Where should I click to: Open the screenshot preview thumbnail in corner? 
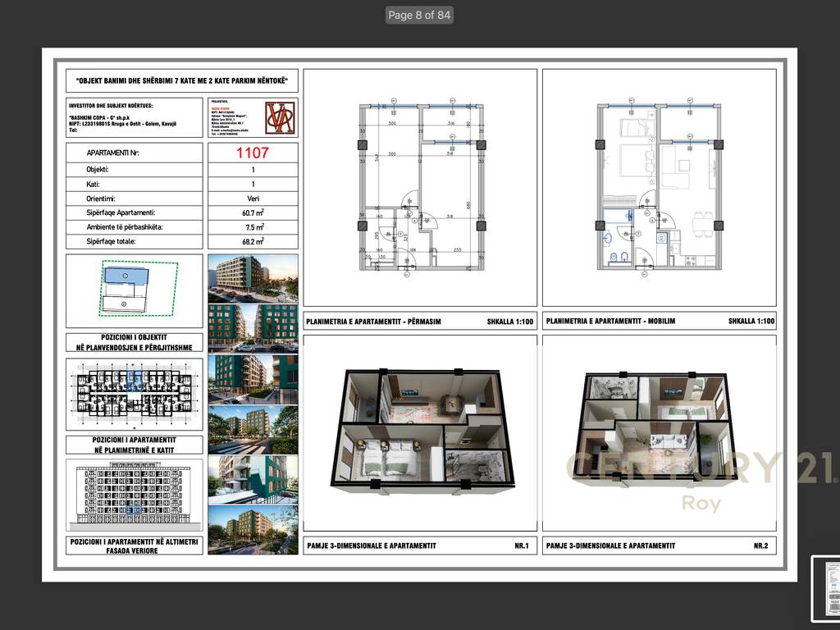825,587
